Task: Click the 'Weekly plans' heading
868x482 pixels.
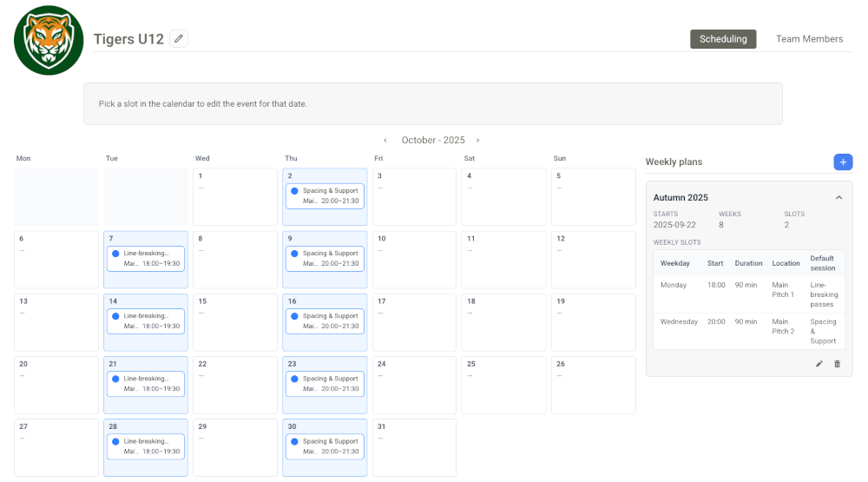Action: [674, 162]
